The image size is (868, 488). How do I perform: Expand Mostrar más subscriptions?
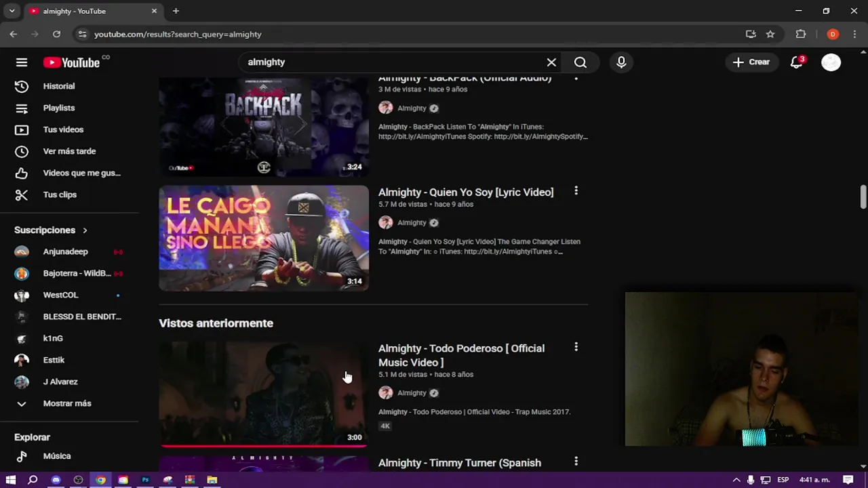point(68,403)
